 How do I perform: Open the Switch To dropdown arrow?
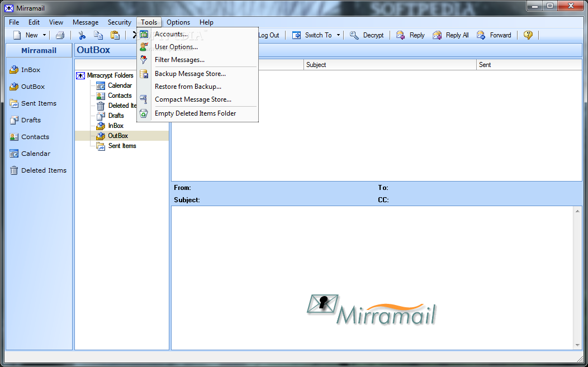338,35
